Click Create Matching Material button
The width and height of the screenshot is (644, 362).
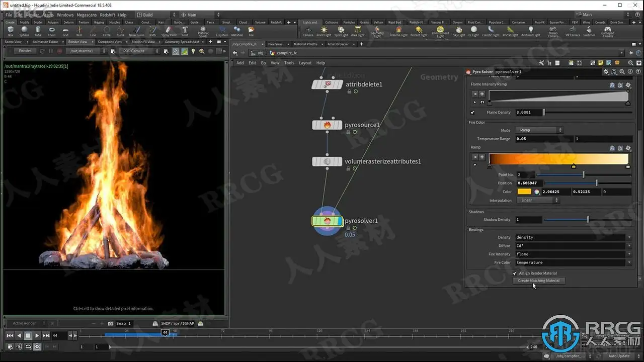tap(539, 281)
